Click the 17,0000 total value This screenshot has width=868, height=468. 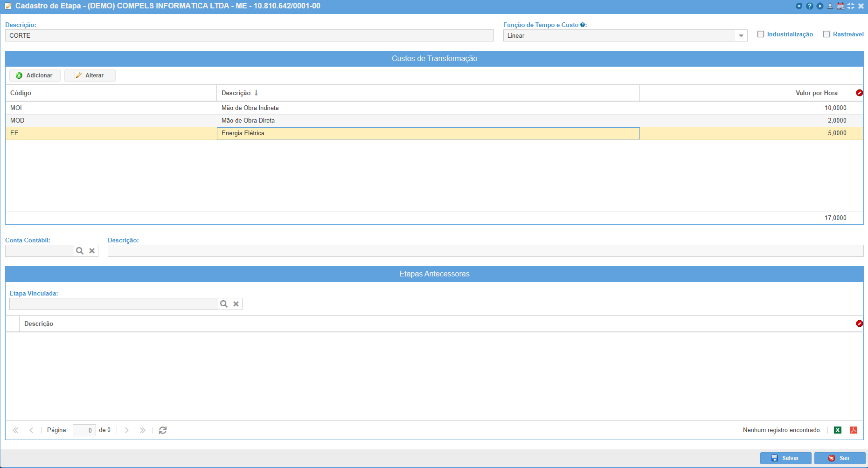[835, 218]
